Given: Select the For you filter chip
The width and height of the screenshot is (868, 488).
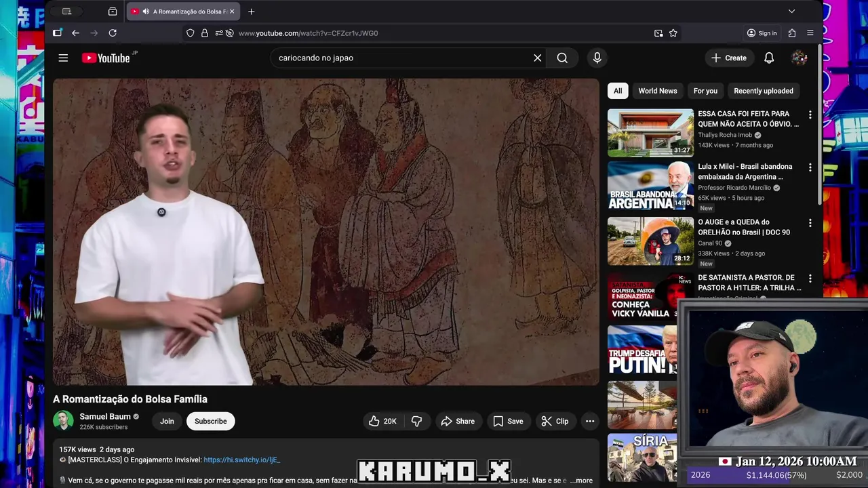Looking at the screenshot, I should tap(705, 91).
